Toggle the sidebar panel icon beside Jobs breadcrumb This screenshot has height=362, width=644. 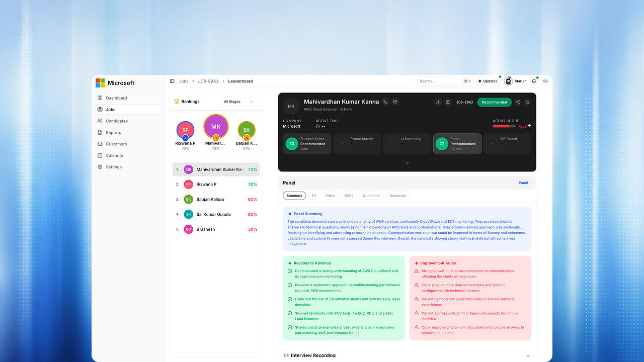click(x=172, y=81)
